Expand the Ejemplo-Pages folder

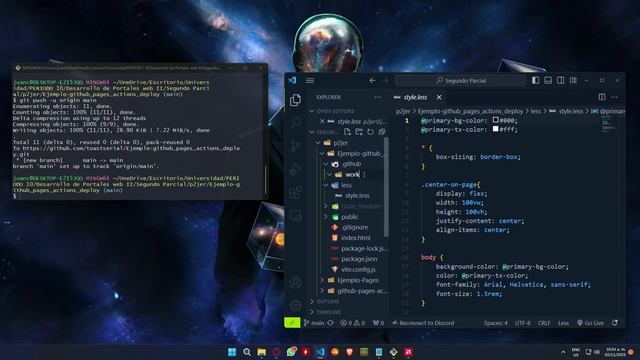322,280
